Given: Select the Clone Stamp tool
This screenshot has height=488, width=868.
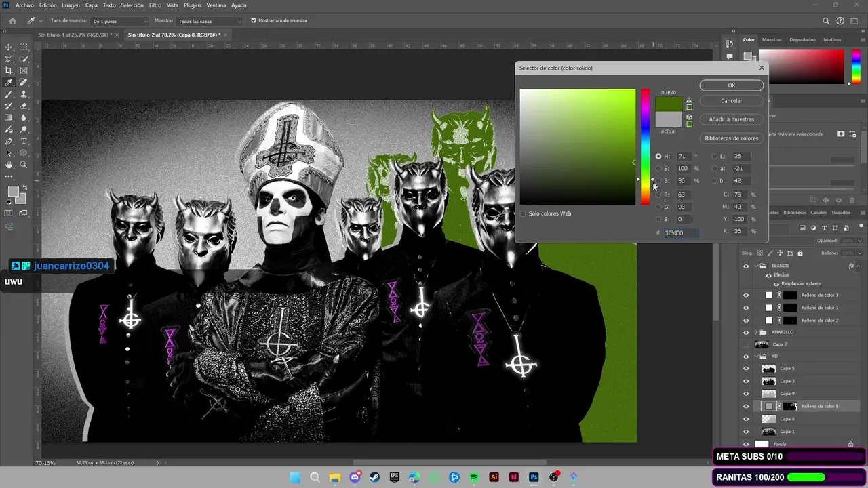Looking at the screenshot, I should pyautogui.click(x=24, y=94).
